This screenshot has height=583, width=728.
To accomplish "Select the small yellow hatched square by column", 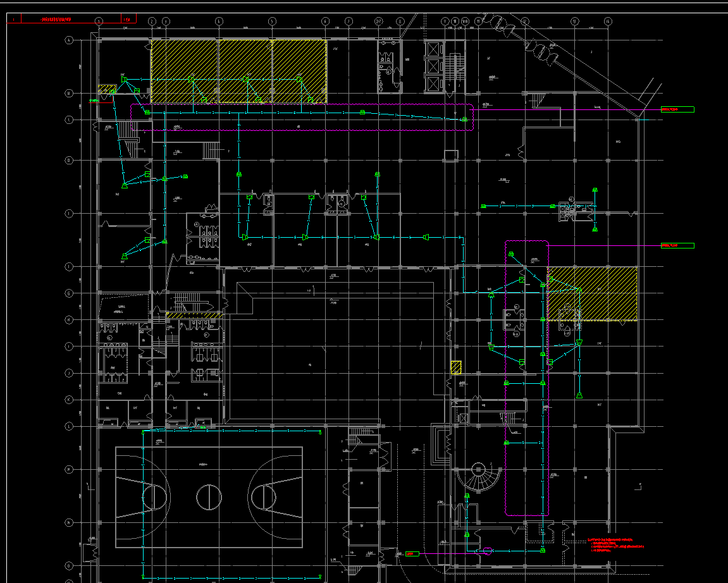I will pos(456,367).
